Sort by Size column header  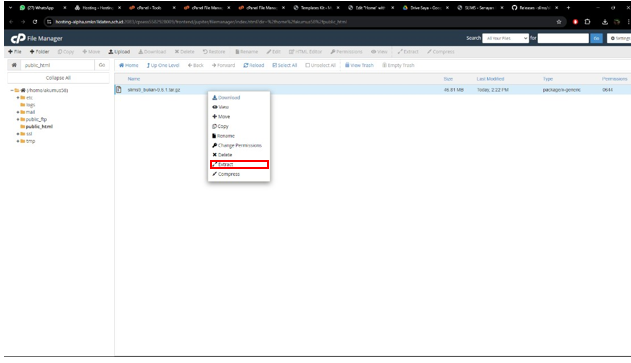tap(448, 79)
